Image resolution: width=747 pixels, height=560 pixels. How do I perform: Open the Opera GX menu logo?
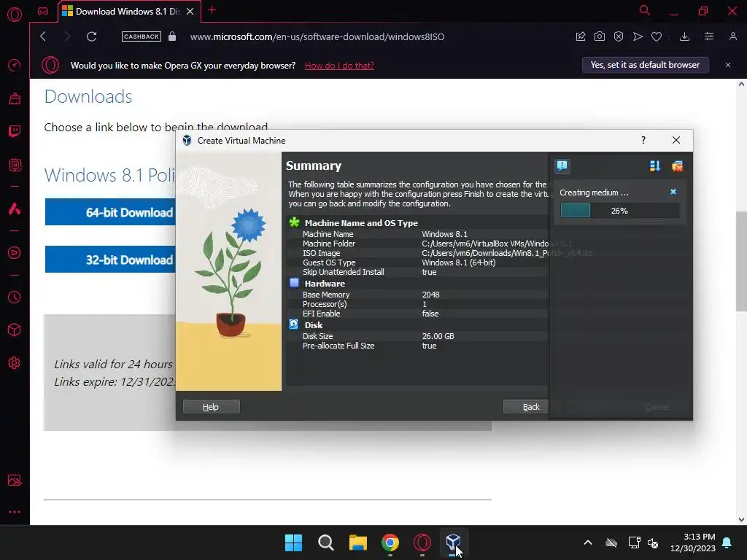[x=15, y=15]
